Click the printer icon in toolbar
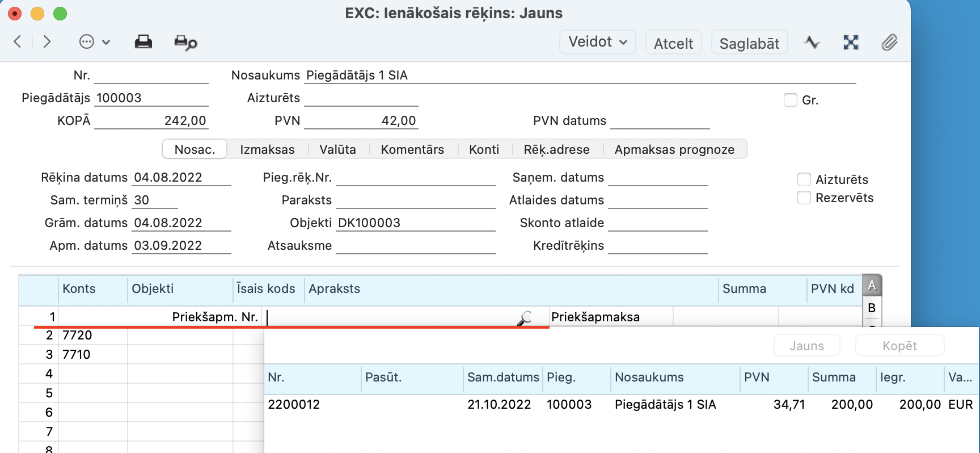Screen dimensions: 980x453 pyautogui.click(x=143, y=42)
